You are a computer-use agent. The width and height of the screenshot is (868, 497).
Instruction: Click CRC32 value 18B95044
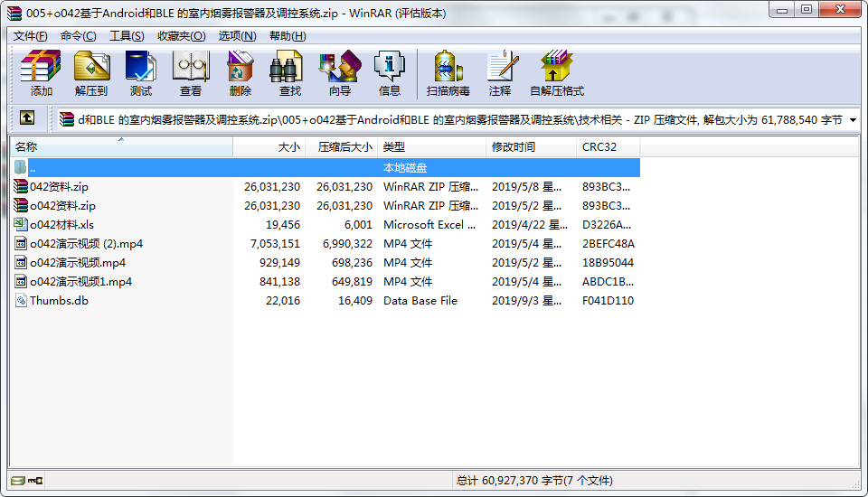click(x=608, y=262)
